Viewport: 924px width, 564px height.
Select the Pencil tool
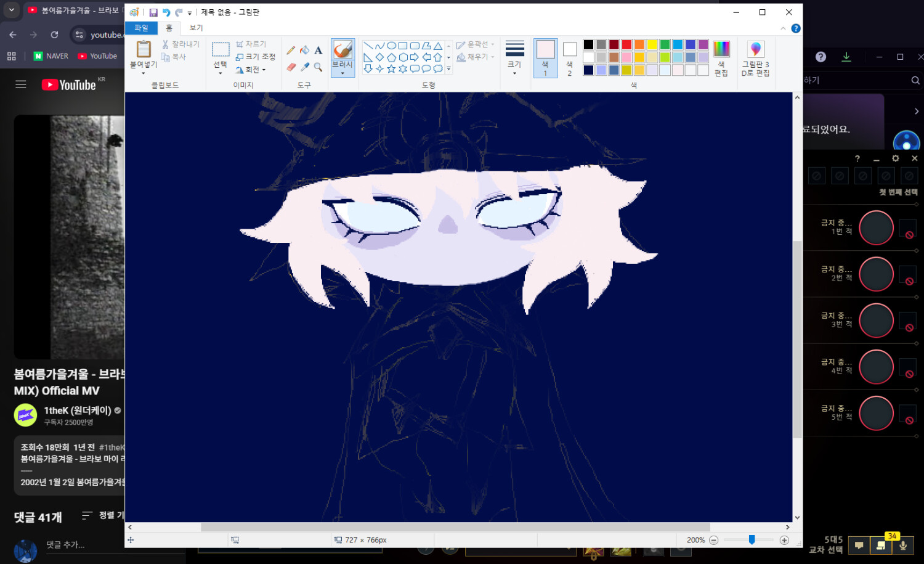point(291,50)
